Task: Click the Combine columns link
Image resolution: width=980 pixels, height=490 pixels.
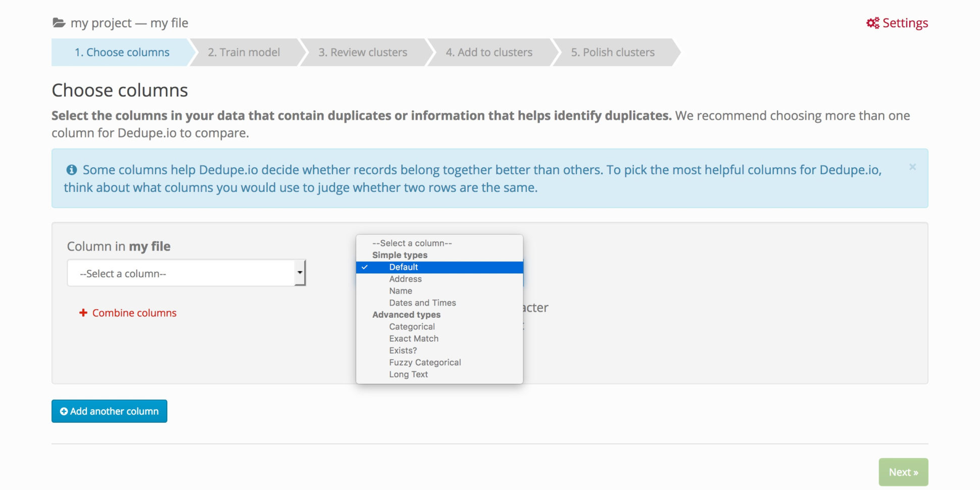Action: [x=134, y=313]
